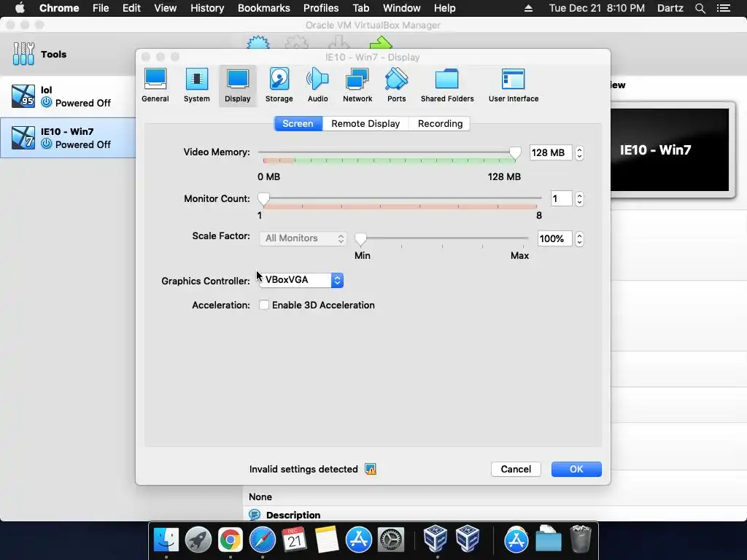Viewport: 747px width, 560px height.
Task: Click the Apple menu logo
Action: coord(20,7)
